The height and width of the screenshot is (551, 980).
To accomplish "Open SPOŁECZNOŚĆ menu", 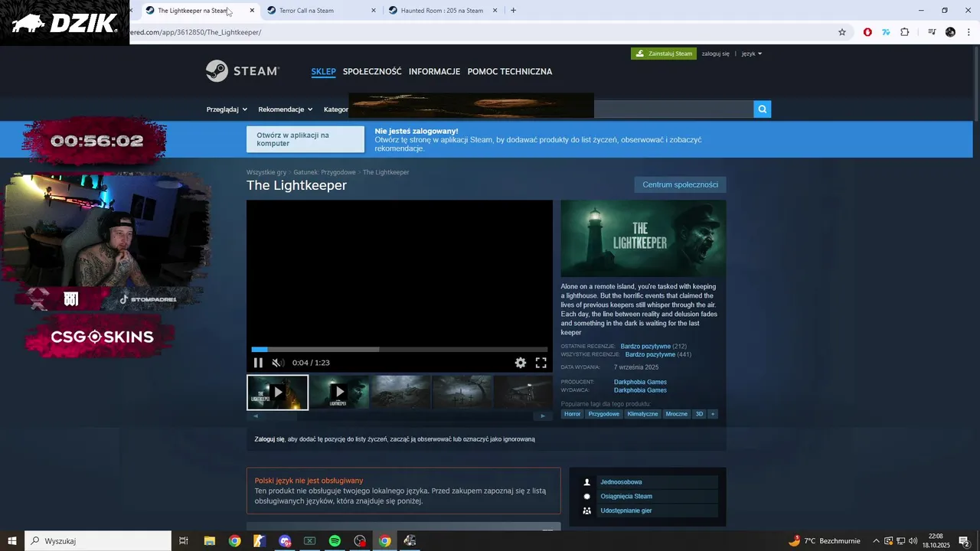I will tap(372, 71).
